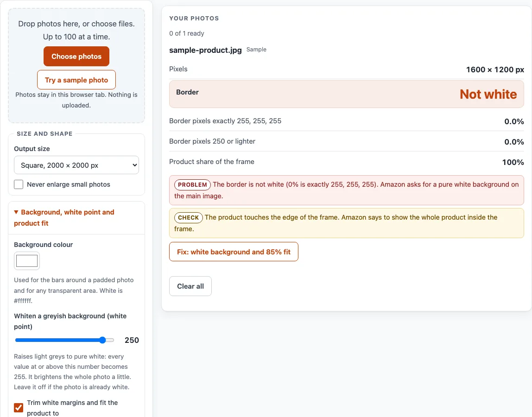Click the CHECK badge in the yellow notice

click(189, 217)
